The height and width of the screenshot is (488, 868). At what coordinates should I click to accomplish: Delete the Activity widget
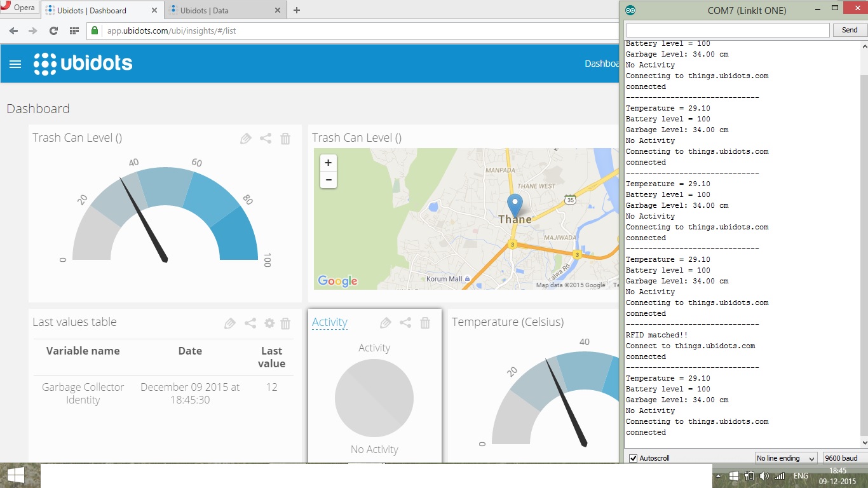(425, 323)
